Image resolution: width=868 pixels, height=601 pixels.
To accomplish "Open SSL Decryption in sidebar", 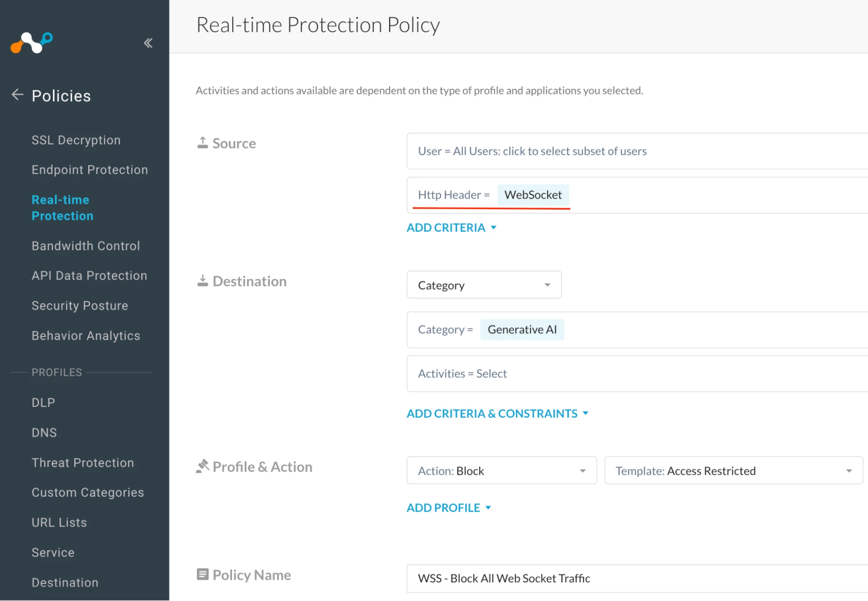I will 76,140.
